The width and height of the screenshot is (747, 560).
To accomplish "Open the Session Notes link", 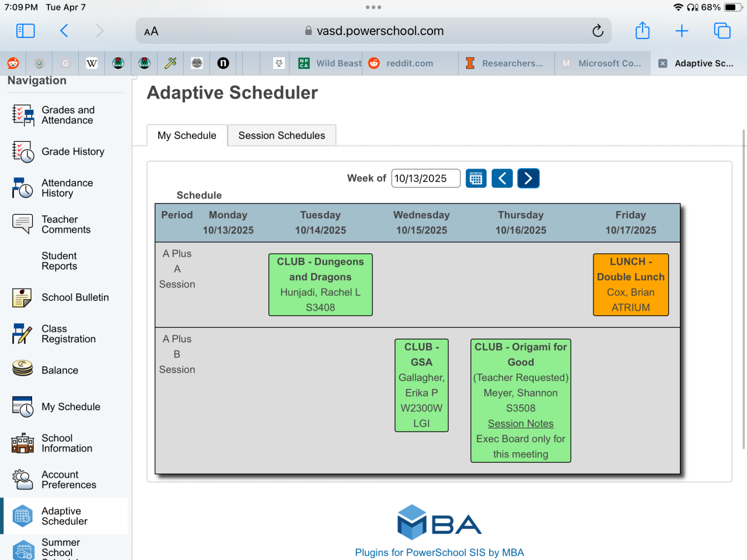I will click(x=521, y=423).
